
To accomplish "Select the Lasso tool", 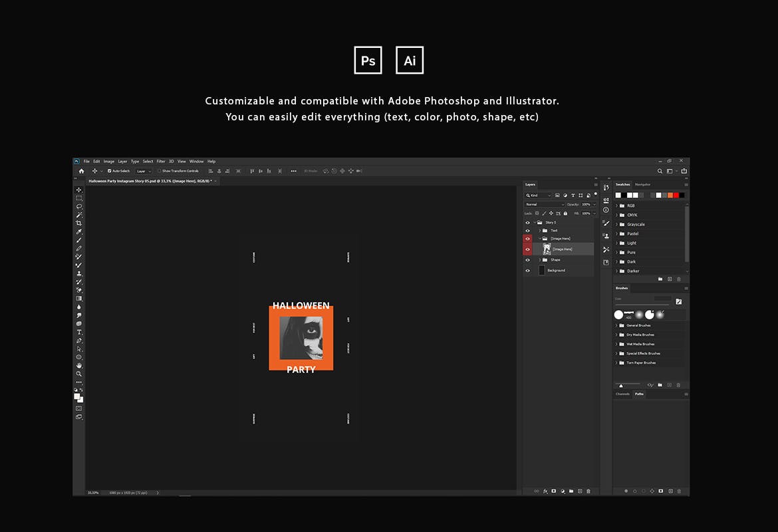I will coord(79,206).
